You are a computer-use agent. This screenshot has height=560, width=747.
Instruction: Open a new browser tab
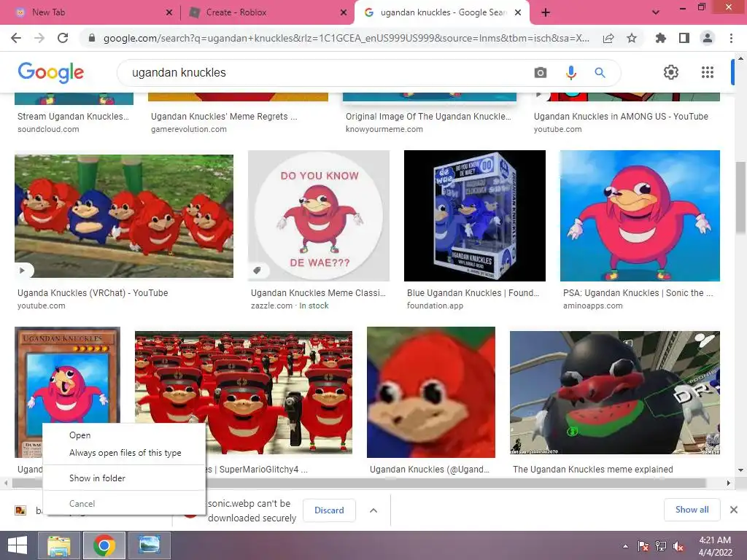point(546,12)
